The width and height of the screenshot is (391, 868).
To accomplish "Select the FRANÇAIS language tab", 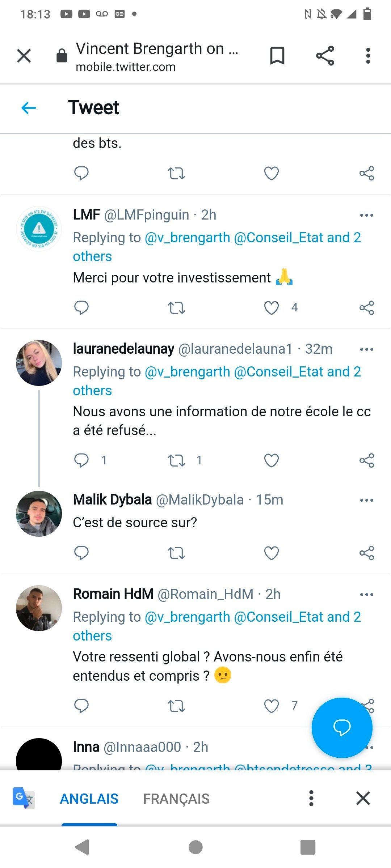I will (176, 799).
